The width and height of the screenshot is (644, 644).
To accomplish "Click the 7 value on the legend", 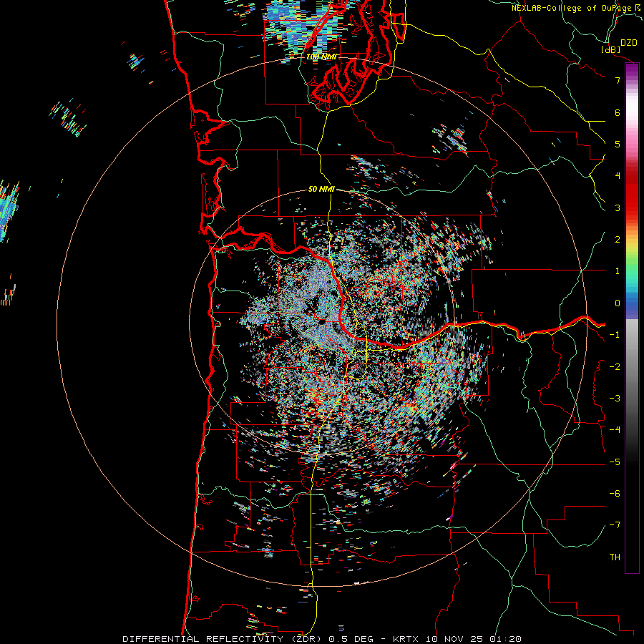I will [x=618, y=80].
